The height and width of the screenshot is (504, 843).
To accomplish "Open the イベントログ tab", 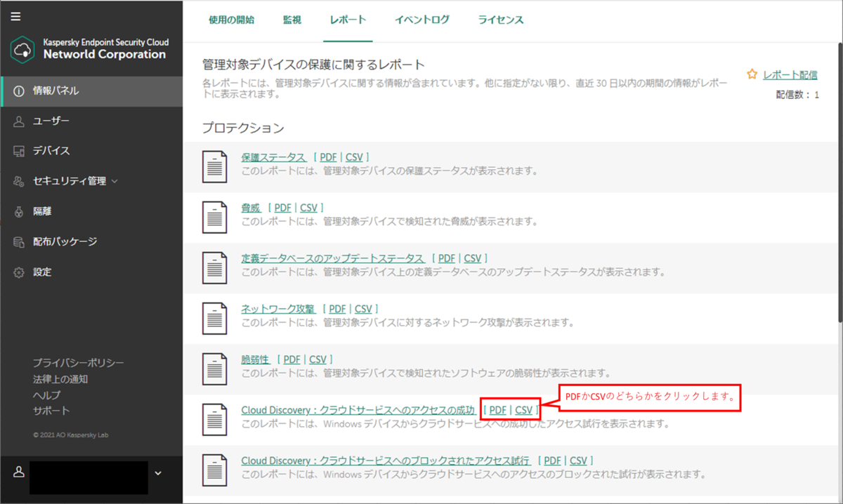I will 422,20.
